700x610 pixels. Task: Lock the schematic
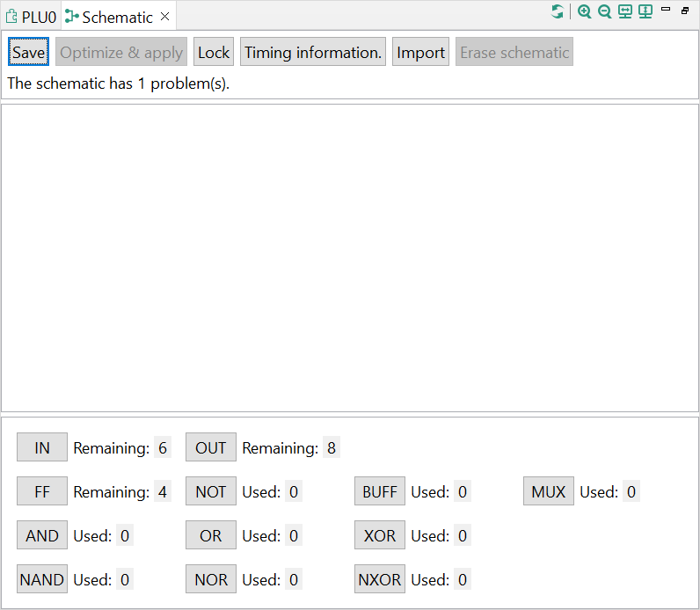214,52
